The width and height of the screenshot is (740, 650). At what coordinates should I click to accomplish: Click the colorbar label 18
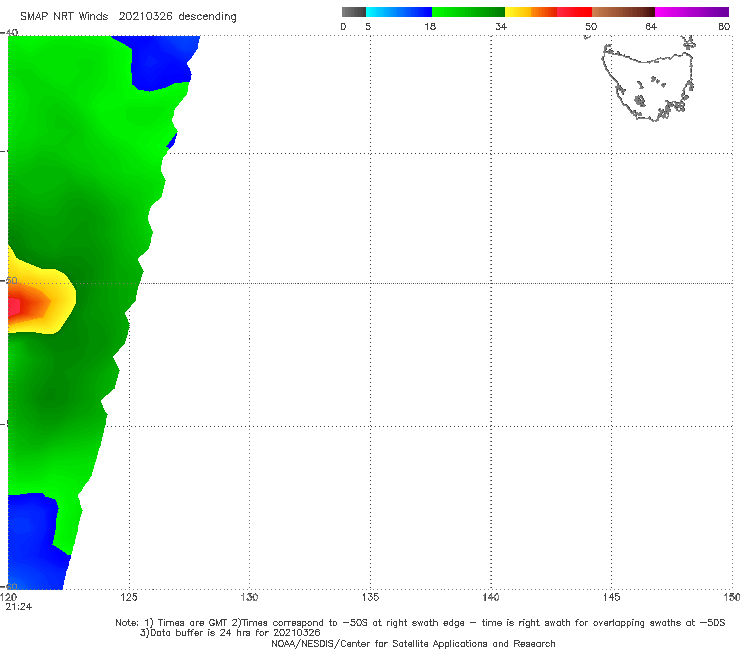pos(430,27)
